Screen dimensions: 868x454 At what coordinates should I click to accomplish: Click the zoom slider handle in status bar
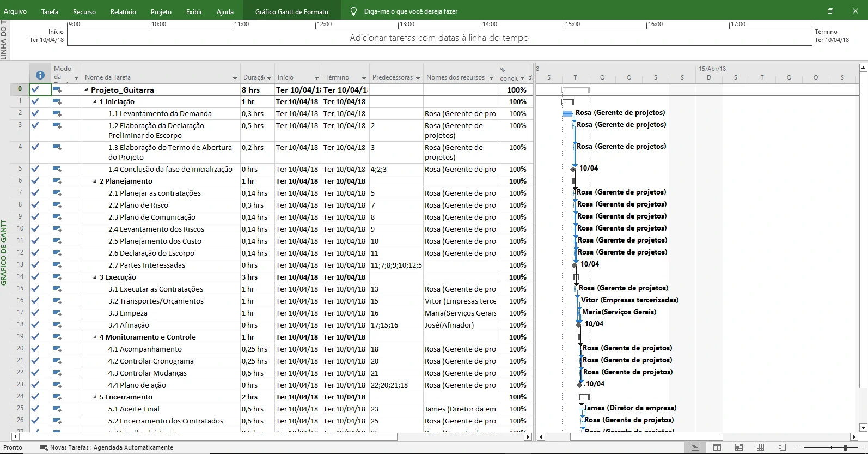pos(845,447)
